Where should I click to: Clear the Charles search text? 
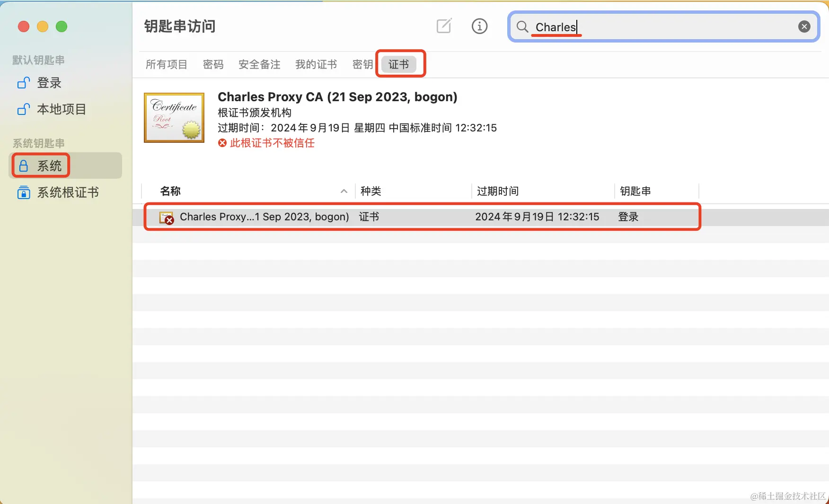click(804, 27)
